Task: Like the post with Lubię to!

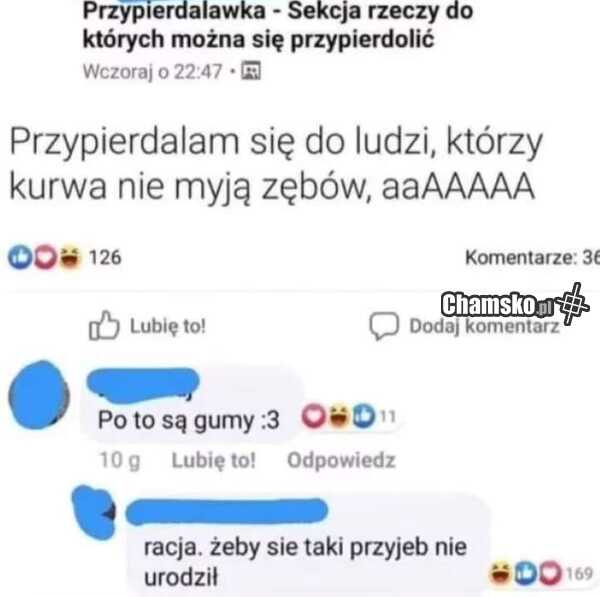Action: 147,326
